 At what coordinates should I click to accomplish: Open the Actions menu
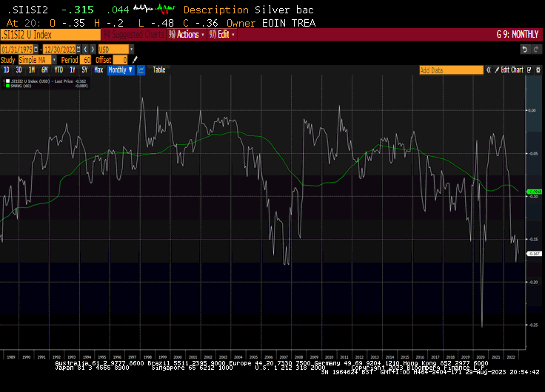[x=187, y=34]
